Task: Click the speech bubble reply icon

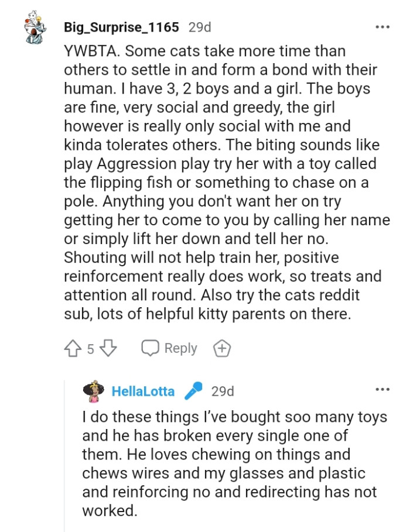Action: point(151,349)
